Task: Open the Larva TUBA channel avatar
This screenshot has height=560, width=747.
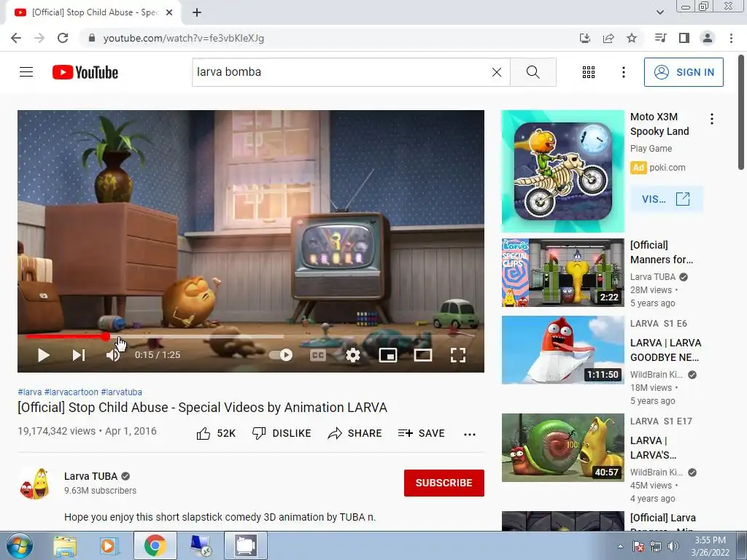Action: tap(34, 483)
